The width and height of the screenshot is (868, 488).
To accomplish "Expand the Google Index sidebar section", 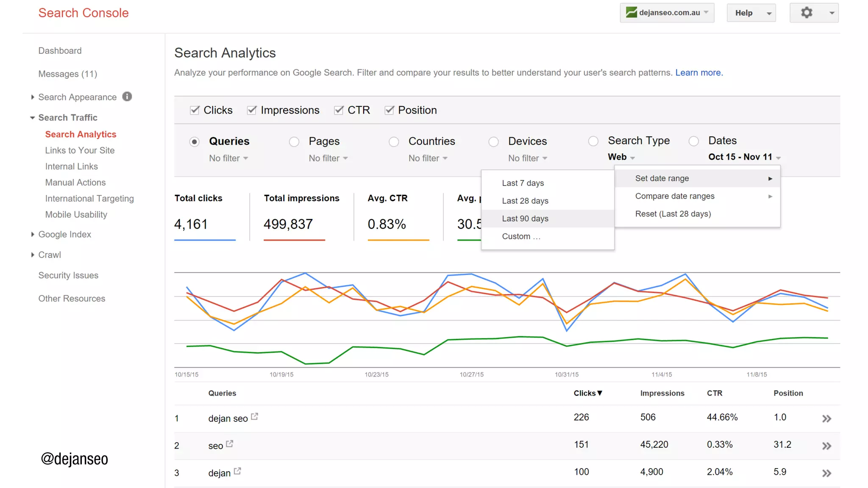I will pyautogui.click(x=64, y=234).
